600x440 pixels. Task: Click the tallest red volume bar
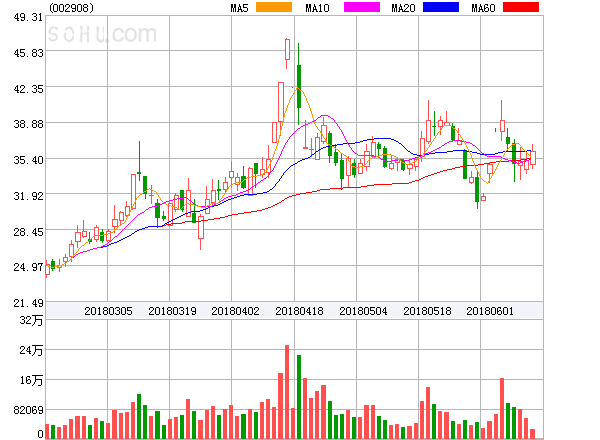click(x=287, y=392)
